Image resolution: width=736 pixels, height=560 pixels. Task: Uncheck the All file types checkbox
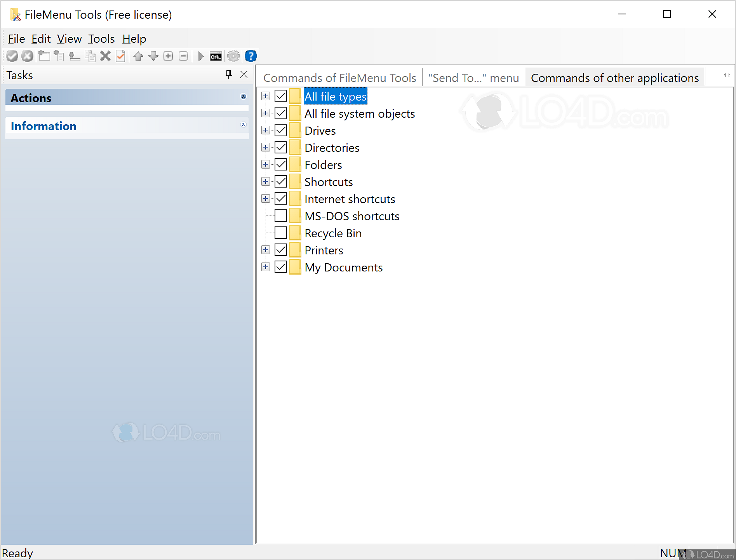click(281, 96)
